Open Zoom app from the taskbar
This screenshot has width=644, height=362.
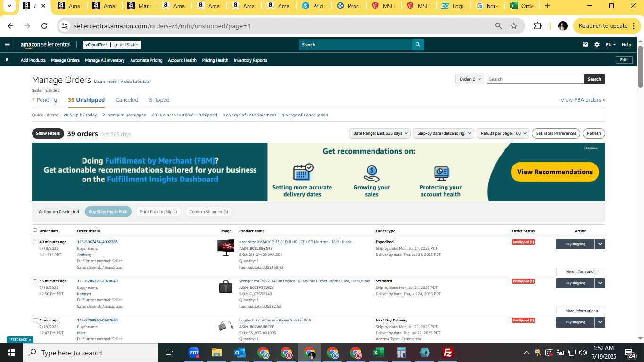(x=193, y=353)
